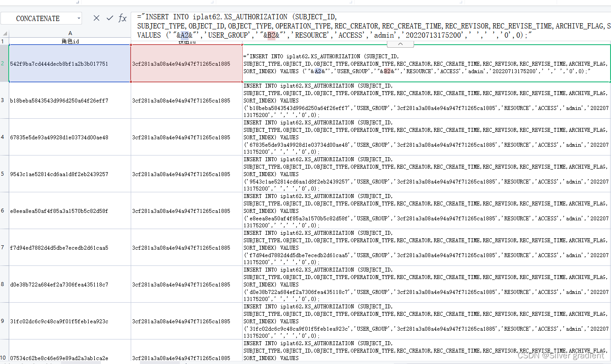The image size is (611, 364).
Task: Confirm formula with the checkmark icon
Action: pos(110,18)
